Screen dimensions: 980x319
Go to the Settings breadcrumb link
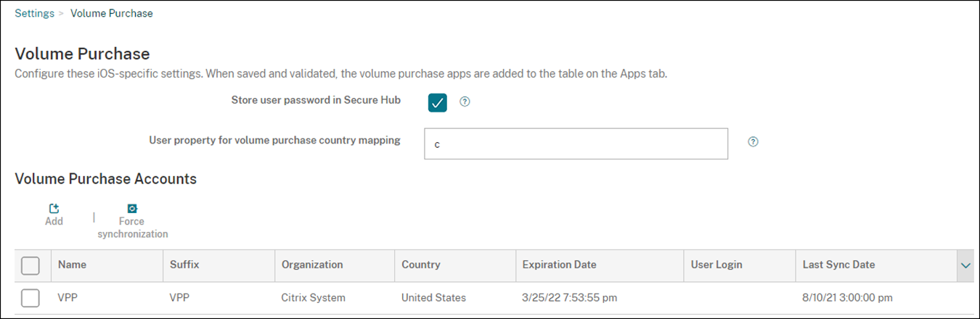pos(34,13)
